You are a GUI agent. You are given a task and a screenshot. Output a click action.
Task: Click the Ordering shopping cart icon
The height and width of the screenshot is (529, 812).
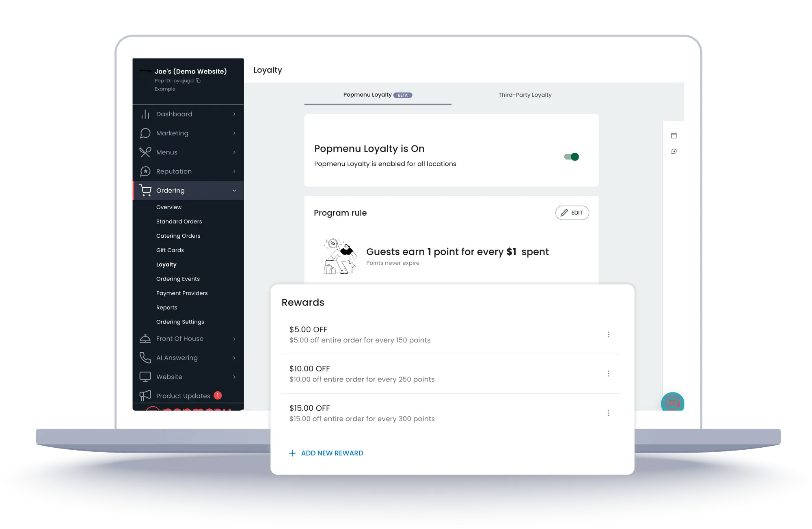tap(145, 191)
